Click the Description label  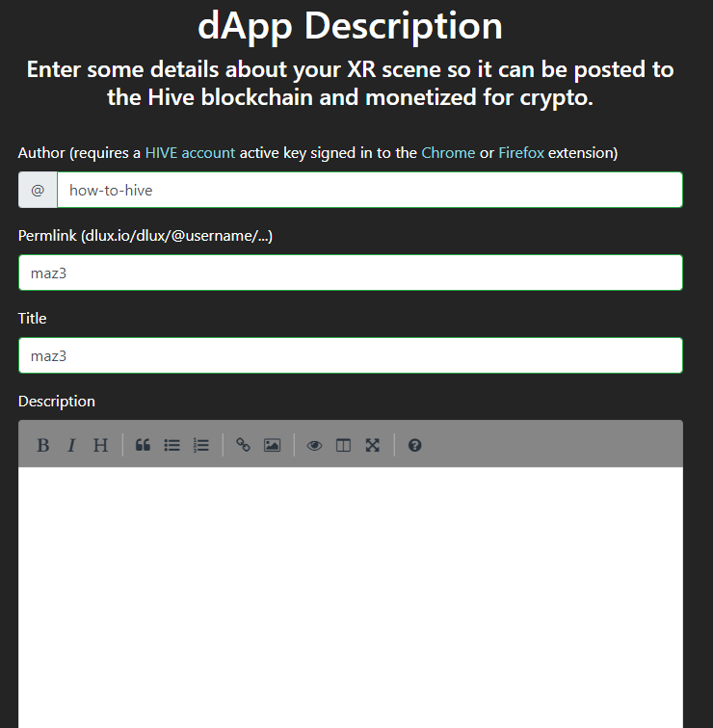[57, 402]
